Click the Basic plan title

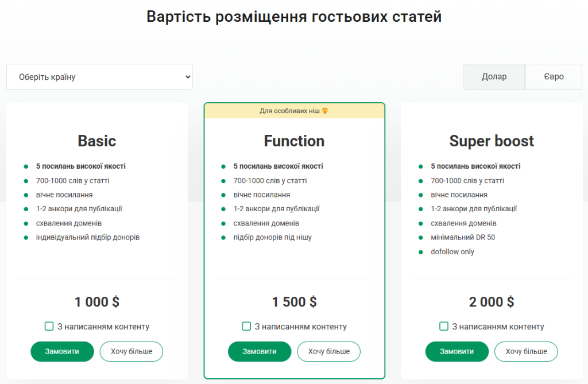point(97,141)
